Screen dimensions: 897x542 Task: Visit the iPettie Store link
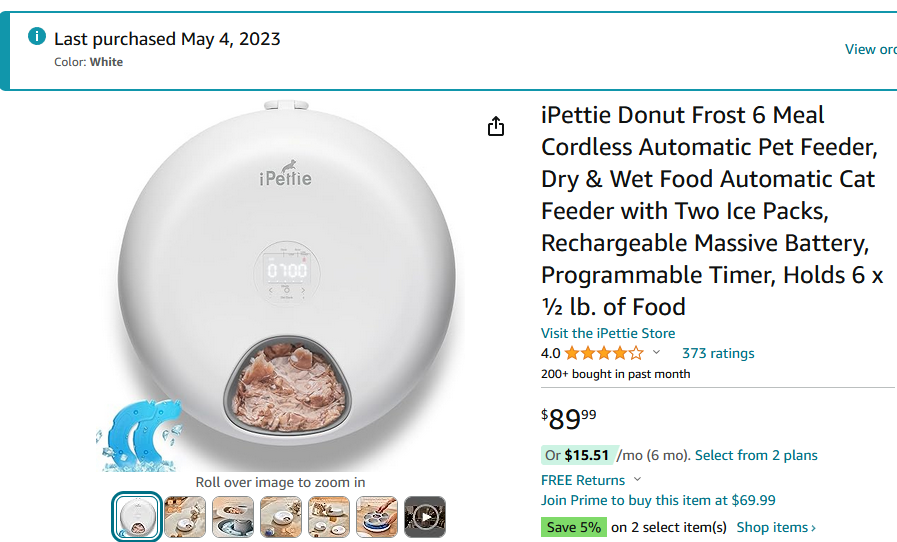tap(608, 333)
